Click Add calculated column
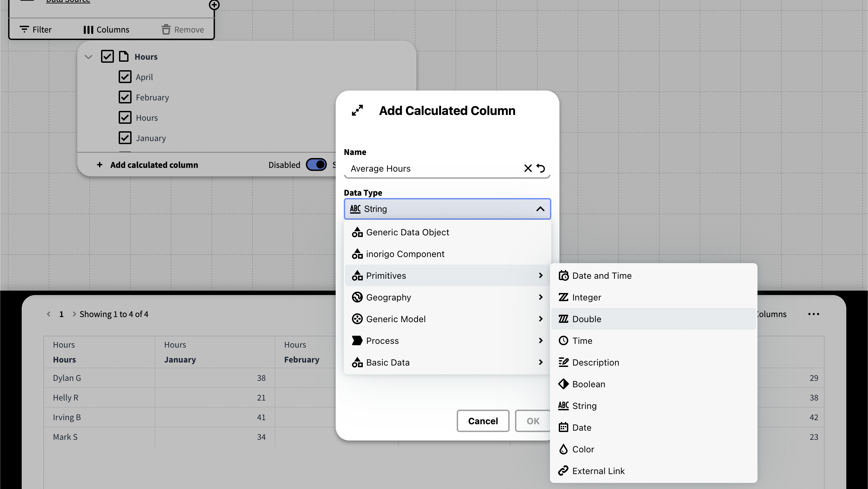 pyautogui.click(x=154, y=165)
